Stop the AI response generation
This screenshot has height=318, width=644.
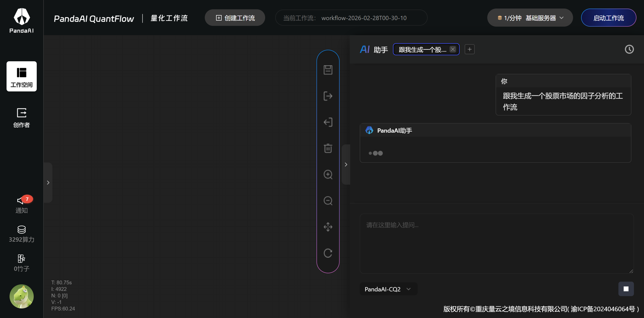pos(626,289)
